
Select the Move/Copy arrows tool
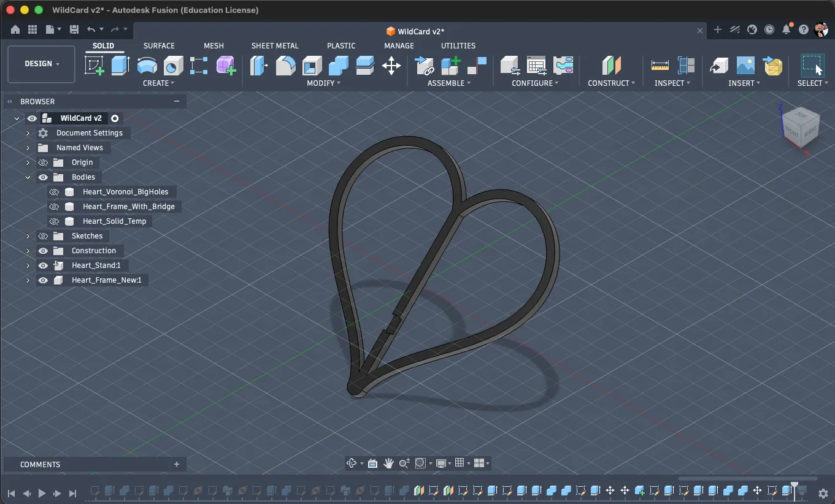391,65
